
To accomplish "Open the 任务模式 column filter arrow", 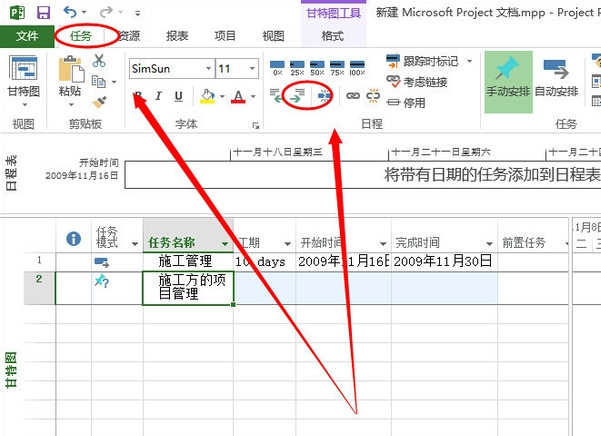I will (135, 244).
